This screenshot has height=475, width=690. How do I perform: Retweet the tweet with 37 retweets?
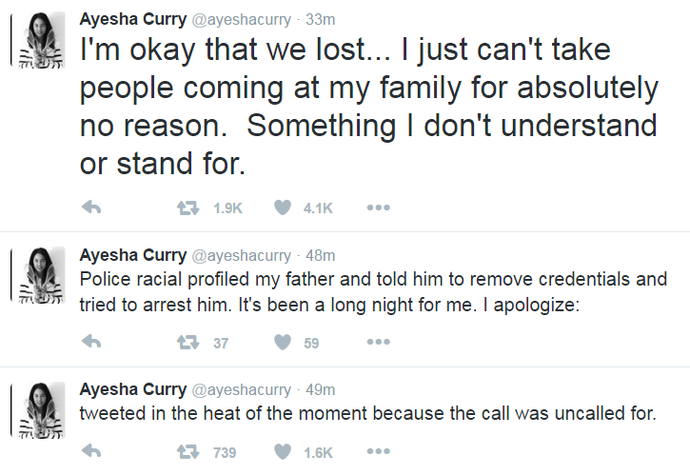pyautogui.click(x=185, y=343)
